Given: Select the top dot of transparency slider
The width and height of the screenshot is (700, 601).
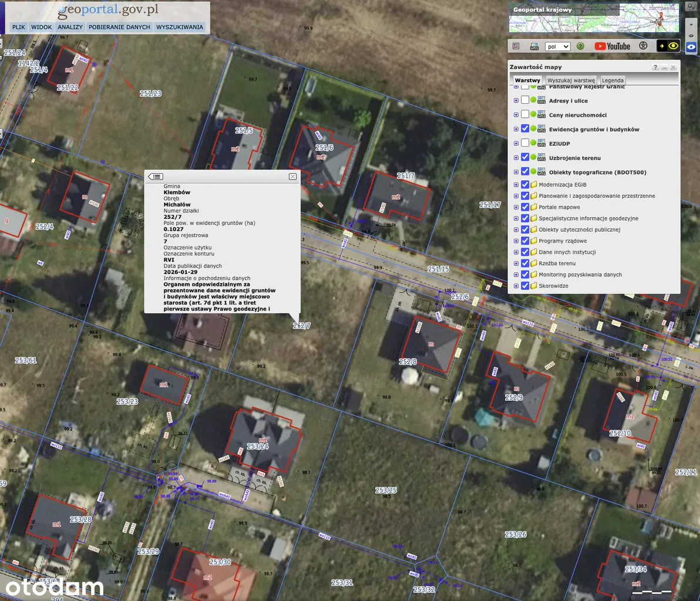Looking at the screenshot, I should tap(691, 23).
